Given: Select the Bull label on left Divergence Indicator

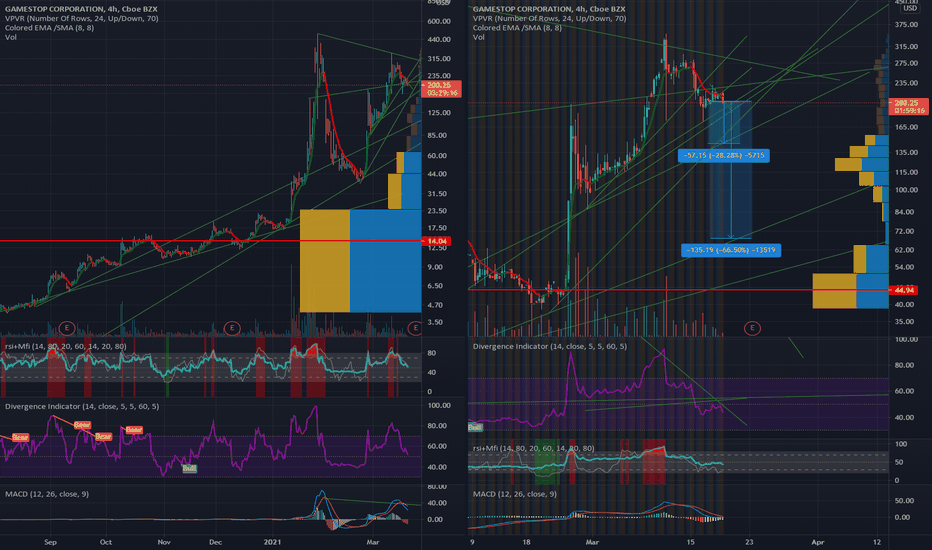Looking at the screenshot, I should pos(189,469).
